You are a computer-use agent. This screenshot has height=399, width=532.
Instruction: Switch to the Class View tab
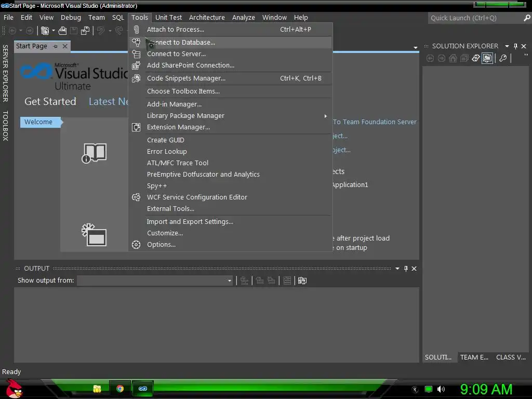point(511,357)
